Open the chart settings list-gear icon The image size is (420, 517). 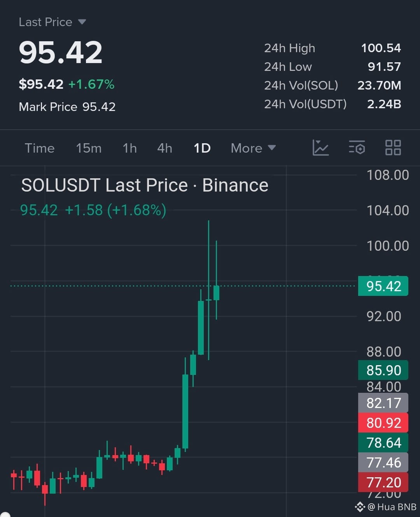pyautogui.click(x=357, y=148)
